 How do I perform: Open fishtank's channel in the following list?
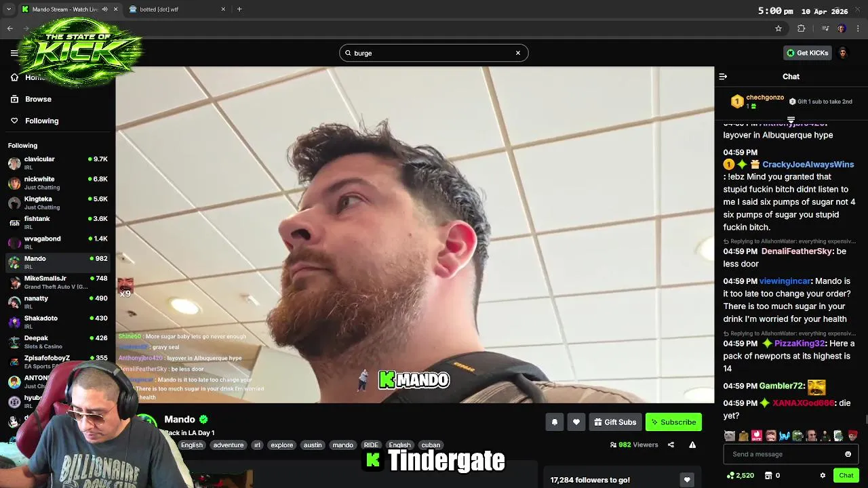58,222
